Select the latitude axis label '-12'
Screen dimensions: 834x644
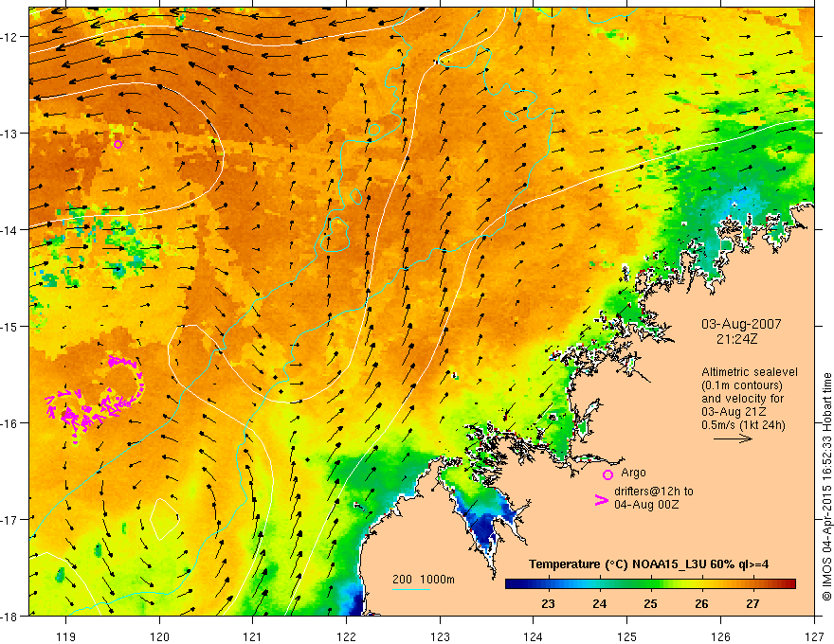pyautogui.click(x=9, y=37)
